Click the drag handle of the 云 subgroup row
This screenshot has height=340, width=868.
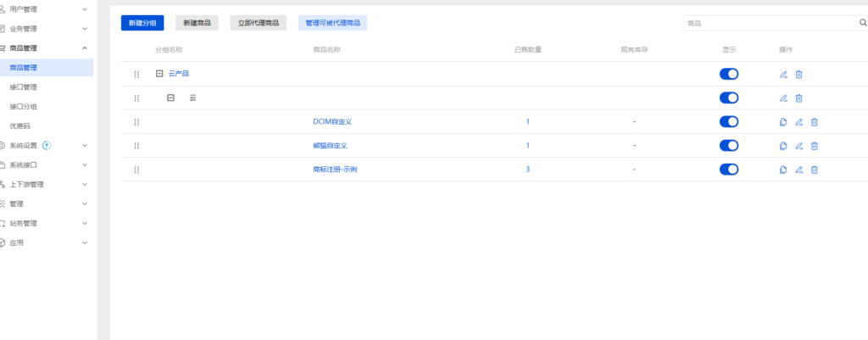(x=136, y=98)
